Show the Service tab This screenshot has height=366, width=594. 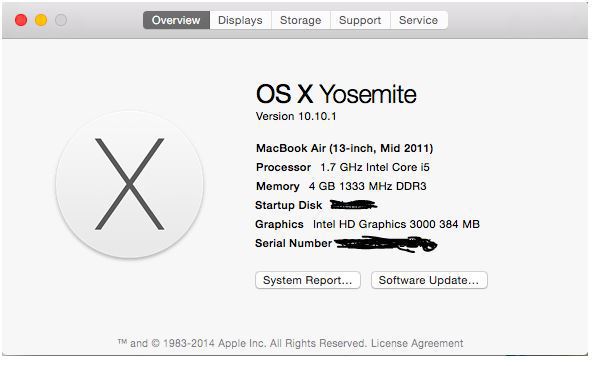[419, 20]
